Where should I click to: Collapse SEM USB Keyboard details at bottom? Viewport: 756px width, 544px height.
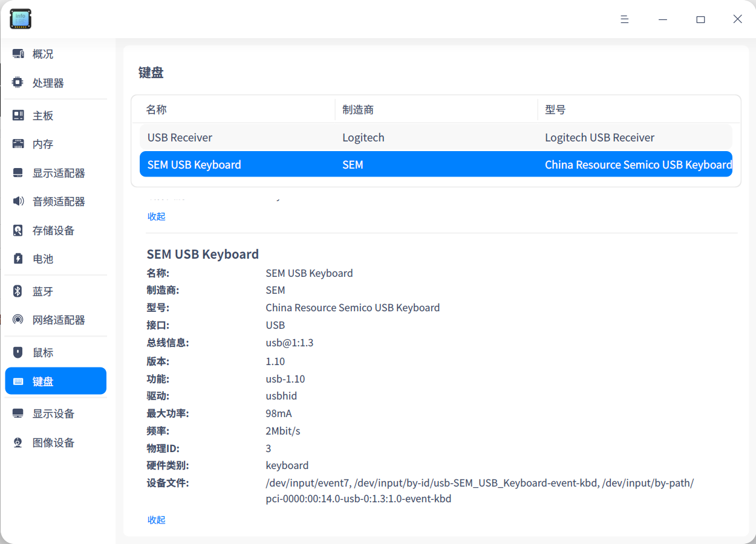tap(156, 520)
